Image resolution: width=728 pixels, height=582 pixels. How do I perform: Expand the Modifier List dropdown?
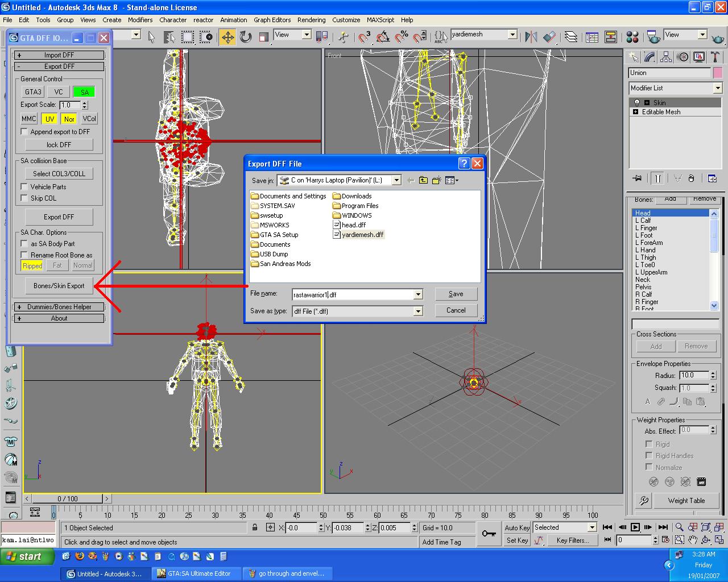pyautogui.click(x=717, y=88)
